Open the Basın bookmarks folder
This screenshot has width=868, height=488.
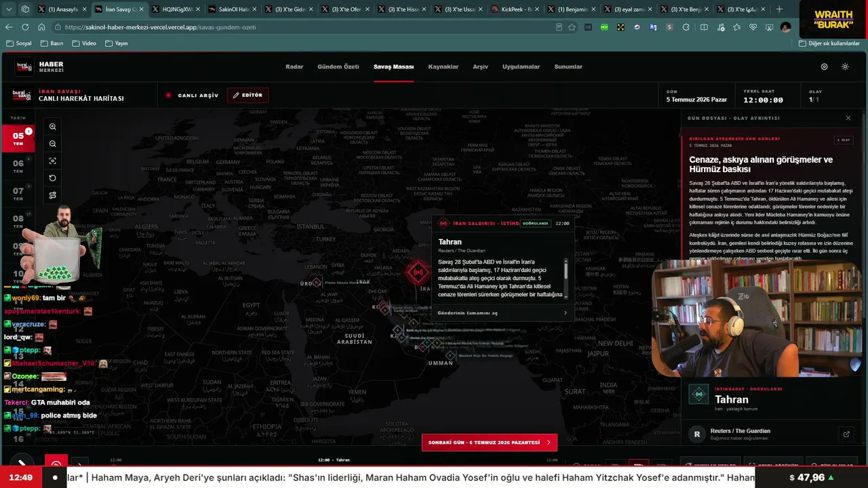pos(52,43)
